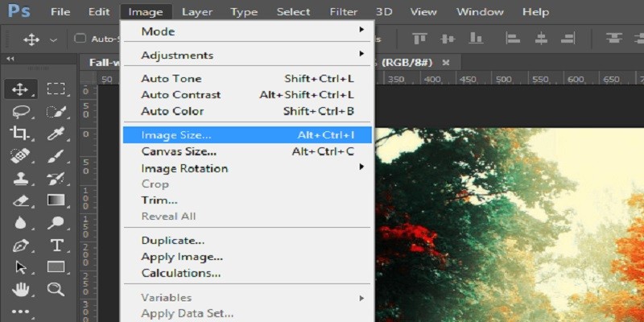Expand the Adjustments submenu
Screen dimensions: 644x322
247,55
